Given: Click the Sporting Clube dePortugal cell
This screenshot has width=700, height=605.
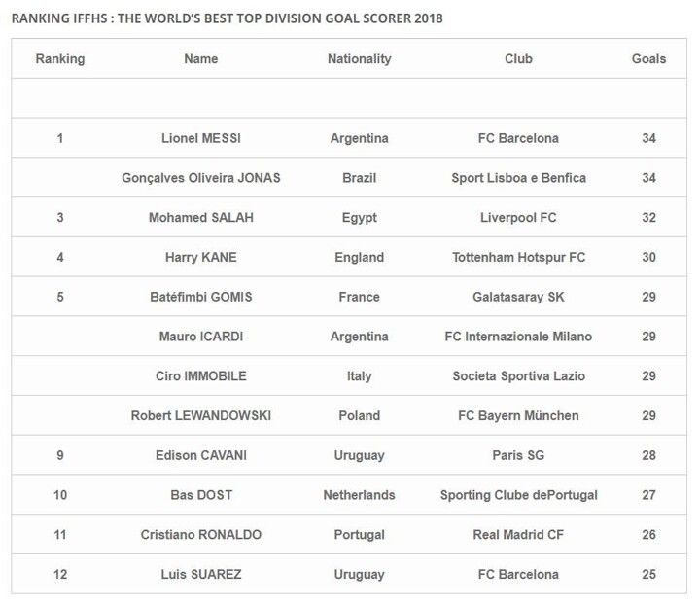Looking at the screenshot, I should 518,495.
